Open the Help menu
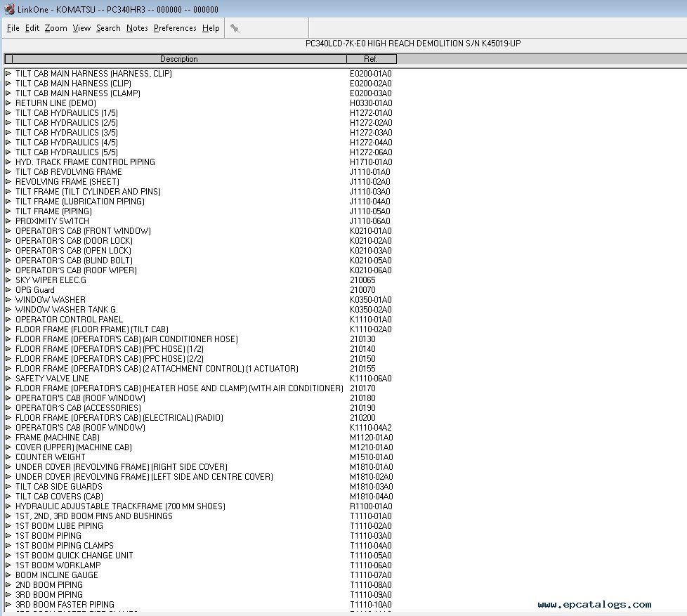Screen dimensions: 687x616 coord(211,28)
